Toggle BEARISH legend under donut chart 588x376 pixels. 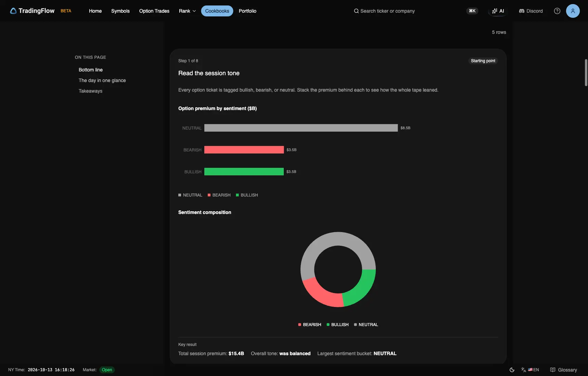[x=310, y=325]
